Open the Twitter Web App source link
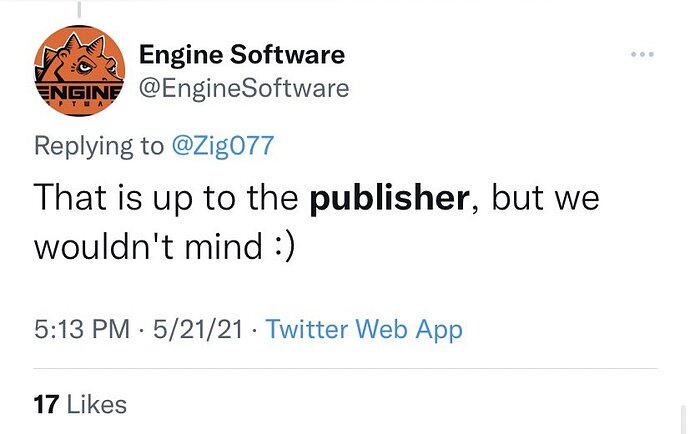 pos(364,330)
